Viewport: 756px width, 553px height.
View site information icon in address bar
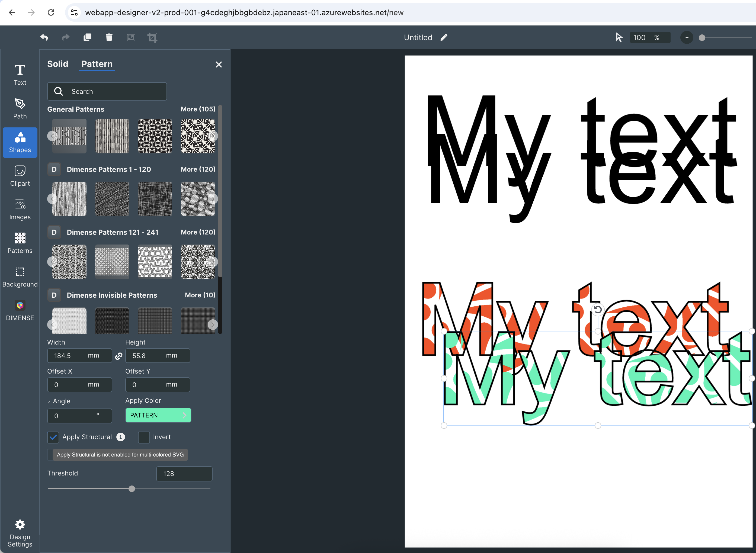(74, 12)
